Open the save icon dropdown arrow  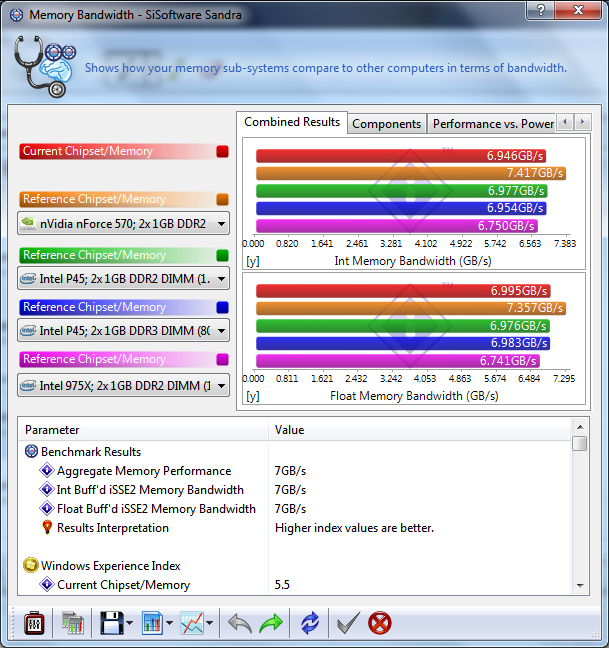click(129, 623)
